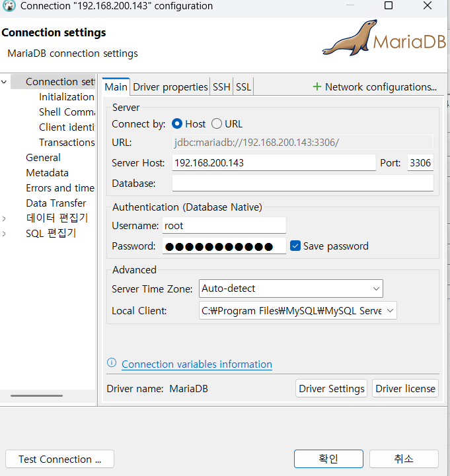
Task: Click the Server Host input field
Action: coord(274,162)
